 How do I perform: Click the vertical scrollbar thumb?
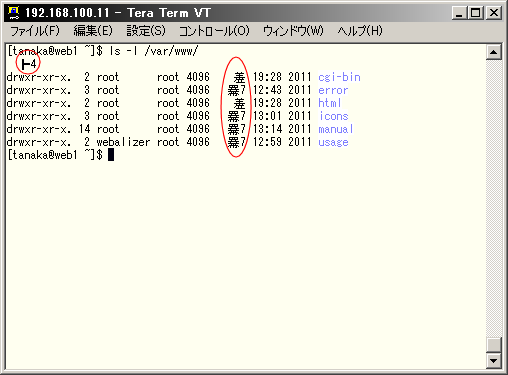pyautogui.click(x=494, y=345)
